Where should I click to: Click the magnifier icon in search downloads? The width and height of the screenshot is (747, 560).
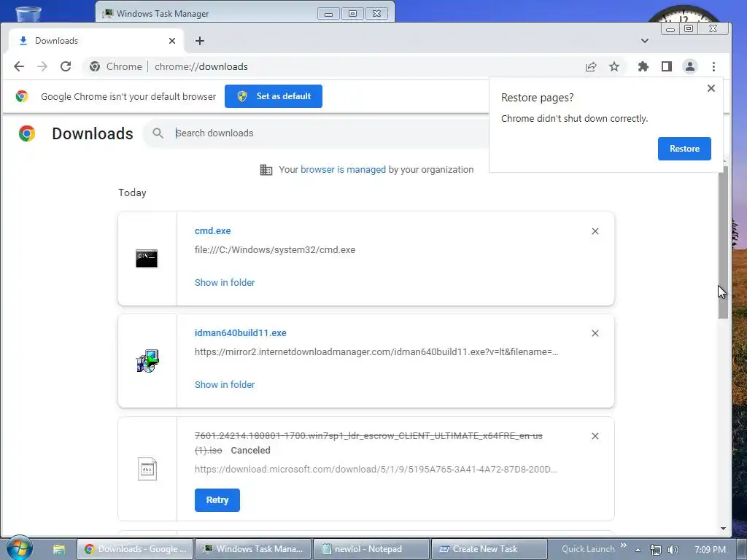coord(158,133)
